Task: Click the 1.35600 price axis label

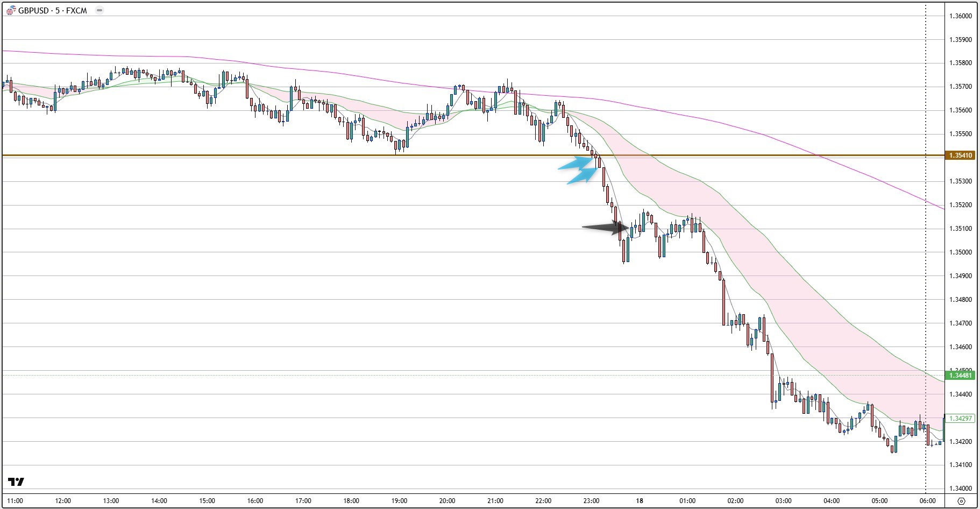Action: pos(961,110)
